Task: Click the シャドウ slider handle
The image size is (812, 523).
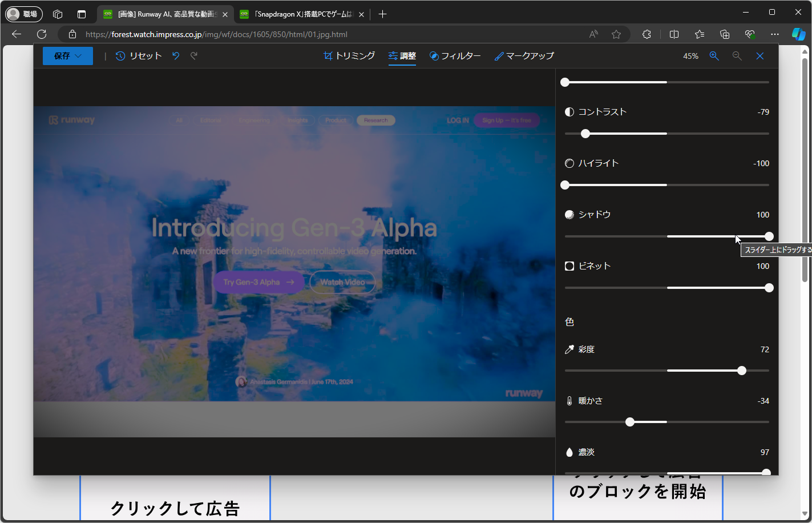Action: (x=769, y=236)
